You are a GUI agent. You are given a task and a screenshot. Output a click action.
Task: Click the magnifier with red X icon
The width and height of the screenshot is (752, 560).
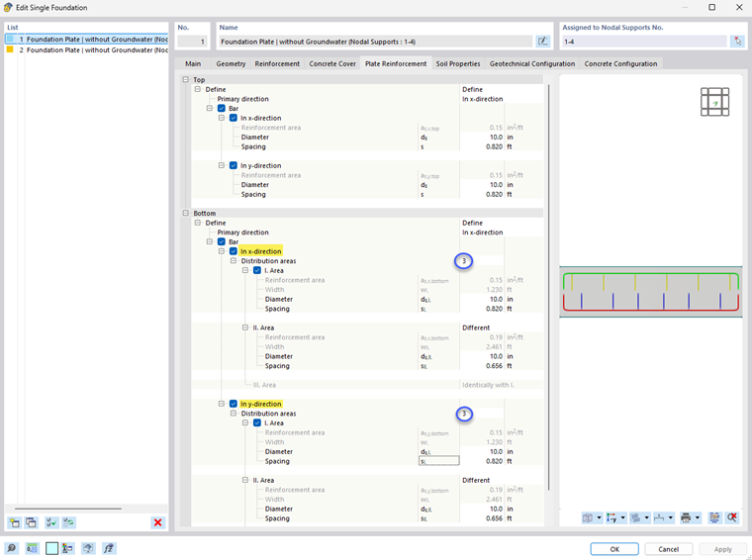pyautogui.click(x=732, y=517)
